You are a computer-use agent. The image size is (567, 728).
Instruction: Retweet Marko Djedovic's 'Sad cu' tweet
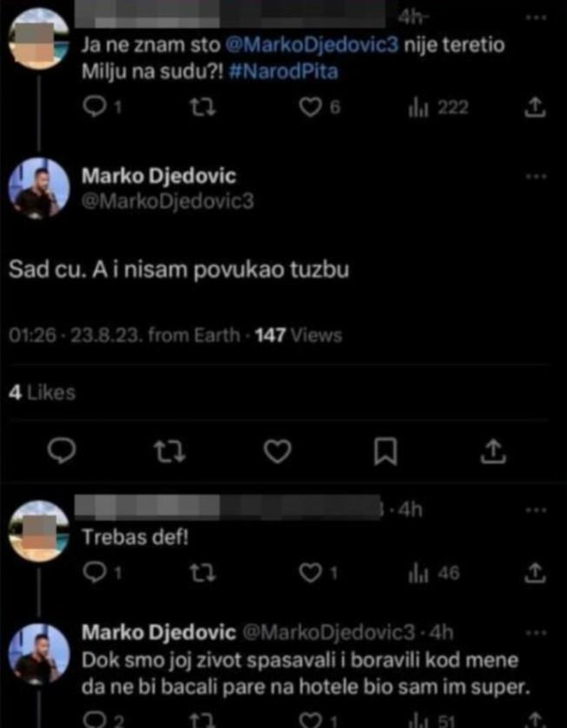[170, 452]
